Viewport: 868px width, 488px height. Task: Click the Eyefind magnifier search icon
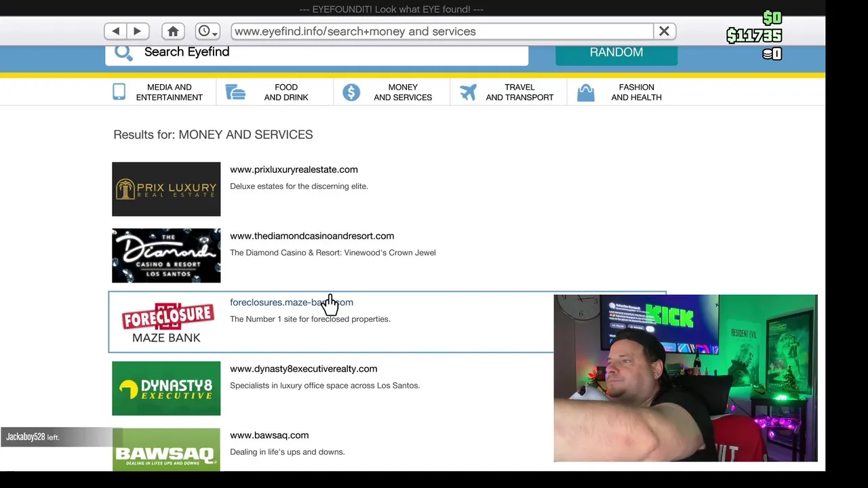click(x=123, y=52)
